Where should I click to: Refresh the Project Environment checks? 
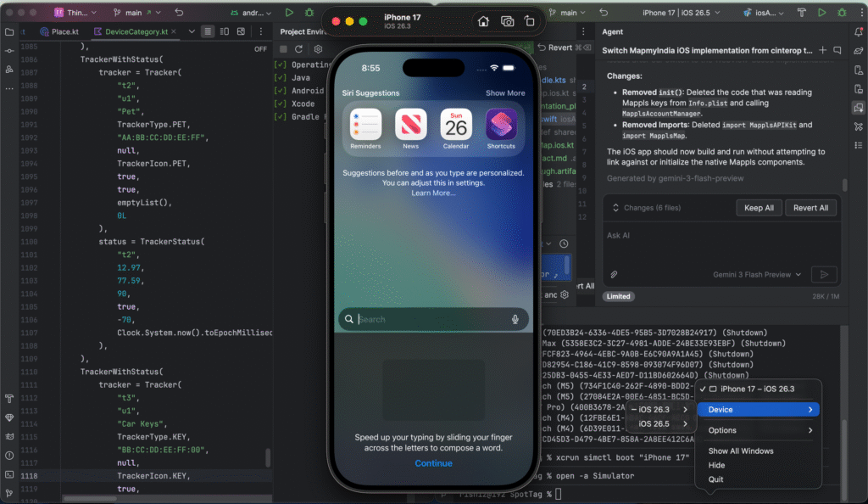pyautogui.click(x=299, y=48)
